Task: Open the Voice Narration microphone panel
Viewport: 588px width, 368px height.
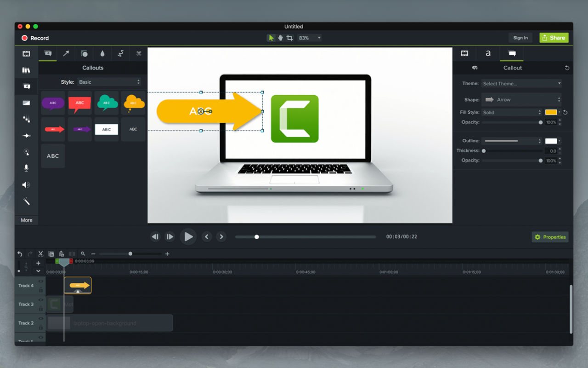Action: pos(26,168)
